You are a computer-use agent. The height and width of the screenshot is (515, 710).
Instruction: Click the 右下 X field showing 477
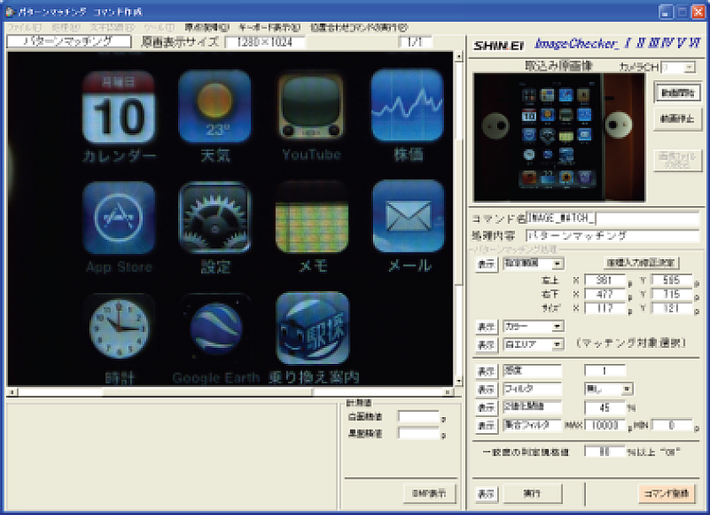(x=604, y=294)
